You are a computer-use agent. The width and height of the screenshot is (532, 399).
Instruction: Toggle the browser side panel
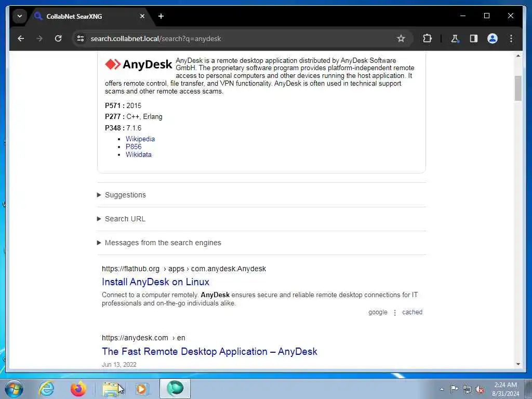(474, 38)
